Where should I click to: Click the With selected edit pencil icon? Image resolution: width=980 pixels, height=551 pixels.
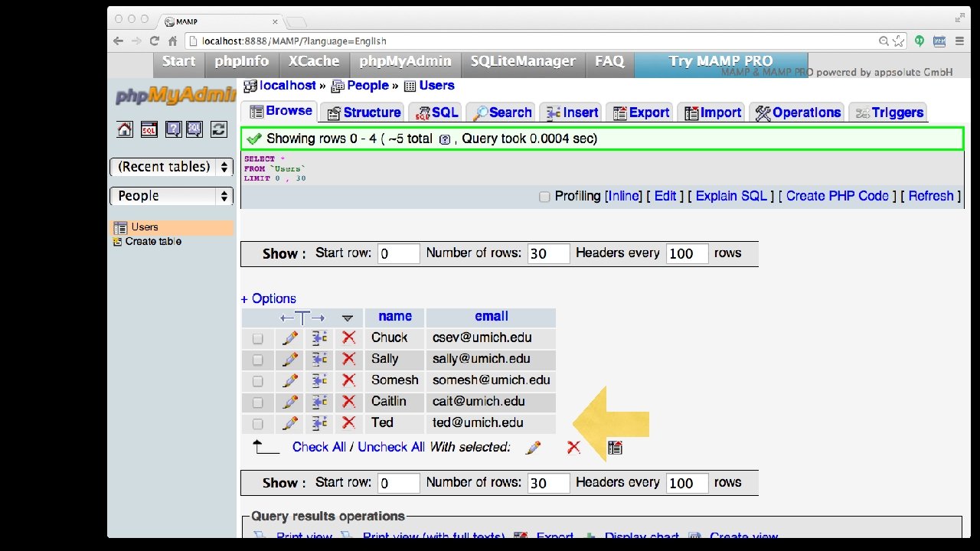[x=534, y=448]
